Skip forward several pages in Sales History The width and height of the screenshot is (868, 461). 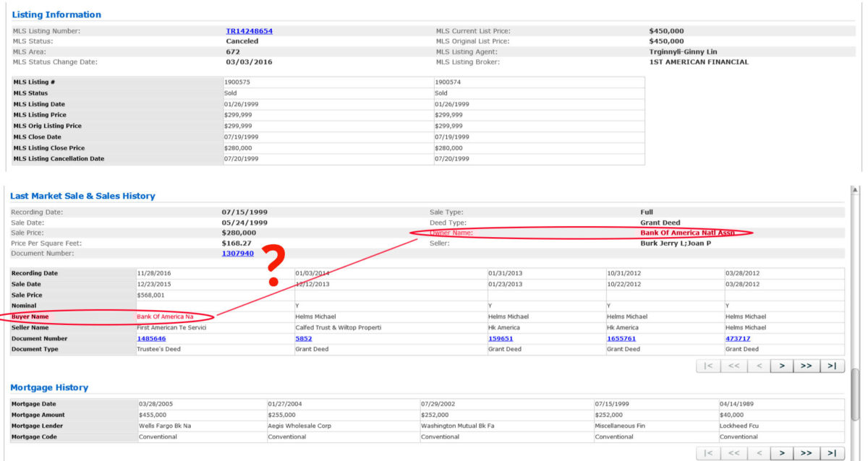coord(806,366)
